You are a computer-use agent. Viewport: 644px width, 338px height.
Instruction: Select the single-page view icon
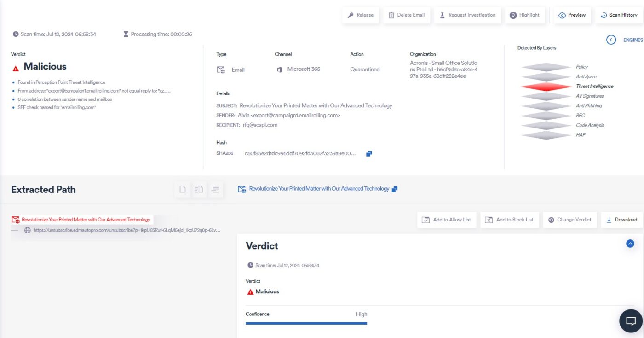(183, 189)
